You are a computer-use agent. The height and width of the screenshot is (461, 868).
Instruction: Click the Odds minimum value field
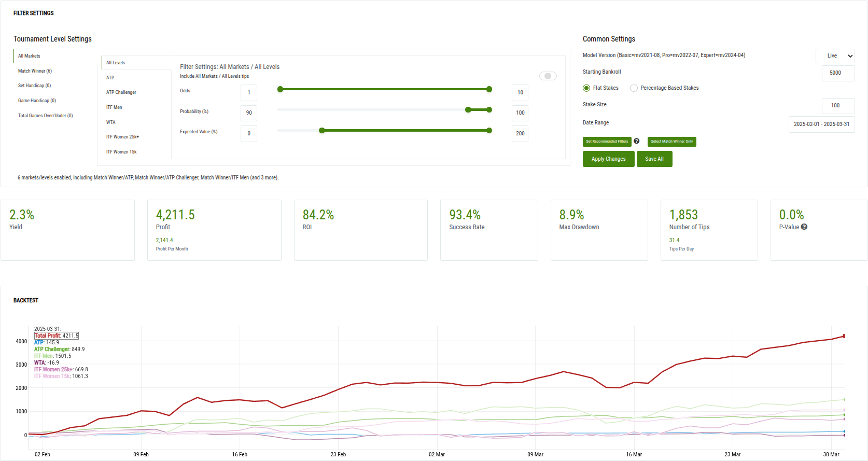(x=249, y=93)
